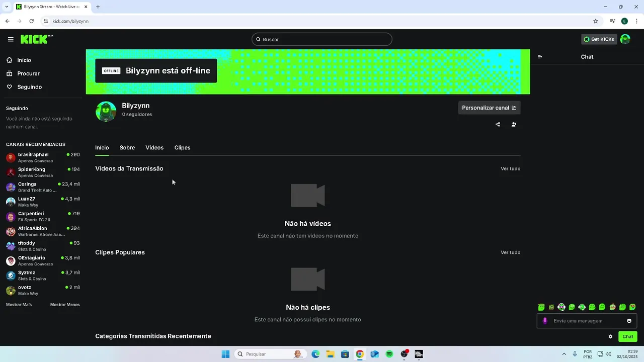Viewport: 644px width, 362px height.
Task: Click the last emote in the chat row
Action: pos(632,307)
